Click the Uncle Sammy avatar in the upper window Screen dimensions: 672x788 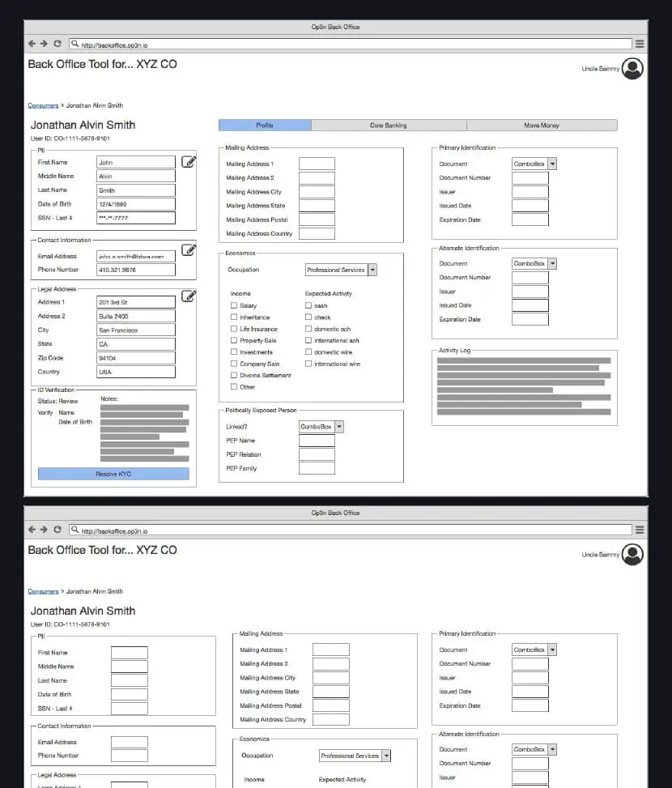point(632,69)
